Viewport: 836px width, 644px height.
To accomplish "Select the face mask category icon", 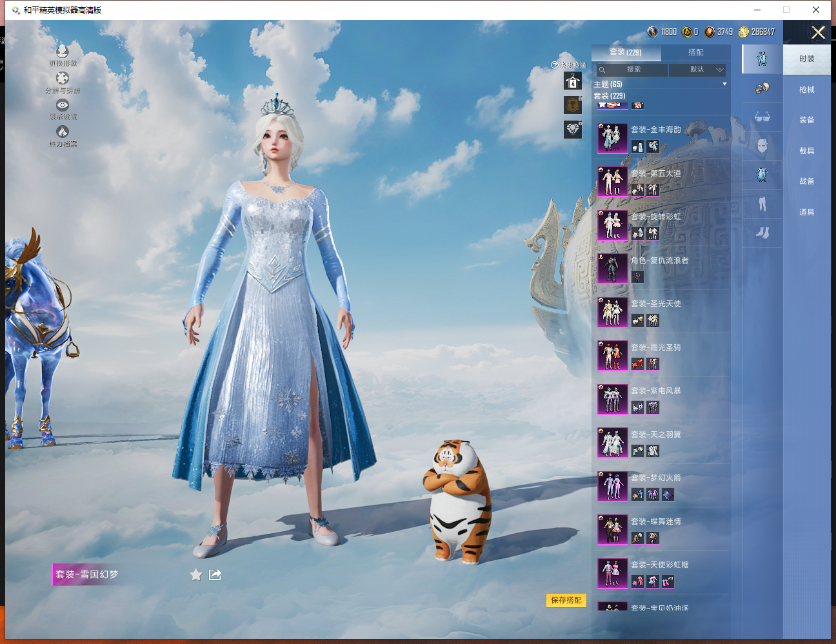I will [x=762, y=146].
